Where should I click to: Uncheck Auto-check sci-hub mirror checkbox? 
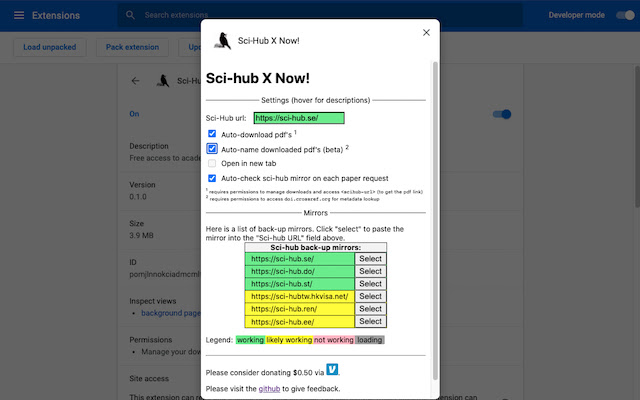[212, 178]
